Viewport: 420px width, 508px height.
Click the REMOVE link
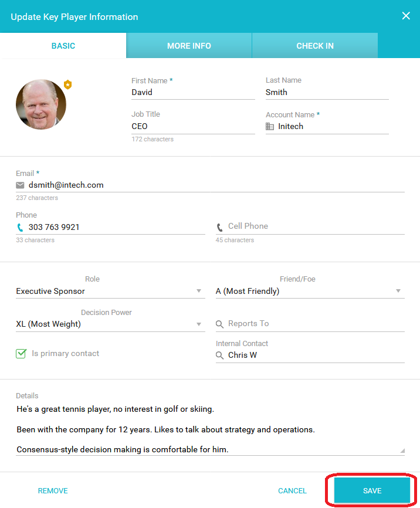pyautogui.click(x=53, y=490)
